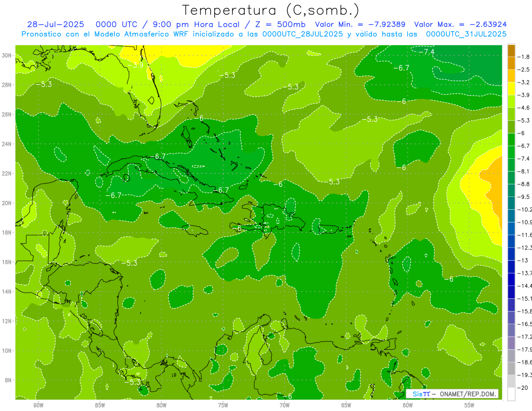Image resolution: width=532 pixels, height=411 pixels.
Task: Click the colorbar label "-17.2"
Action: [x=525, y=337]
